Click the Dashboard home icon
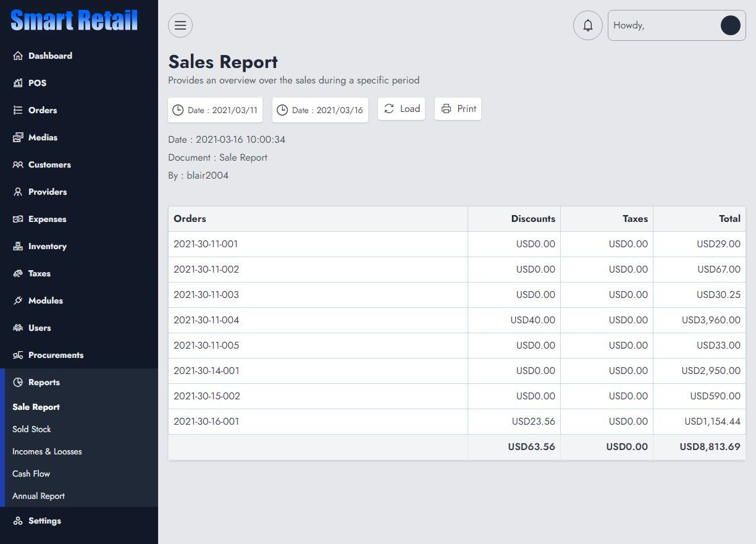756x544 pixels. [18, 56]
